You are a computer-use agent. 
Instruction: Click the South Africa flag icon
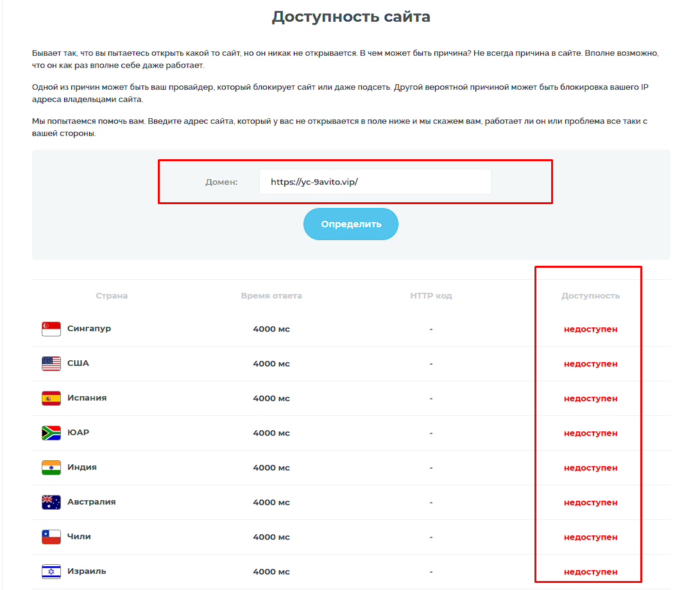click(51, 433)
